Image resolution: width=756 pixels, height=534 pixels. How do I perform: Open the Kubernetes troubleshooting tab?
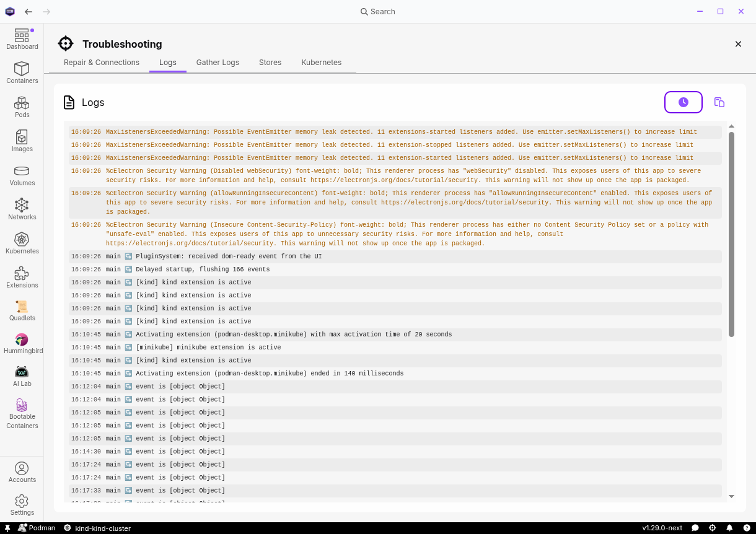(322, 63)
